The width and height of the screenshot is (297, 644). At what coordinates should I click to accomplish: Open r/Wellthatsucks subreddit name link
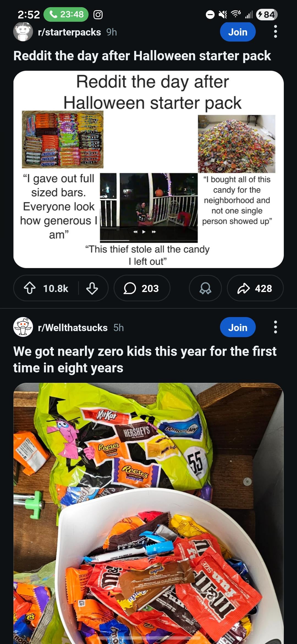point(73,328)
